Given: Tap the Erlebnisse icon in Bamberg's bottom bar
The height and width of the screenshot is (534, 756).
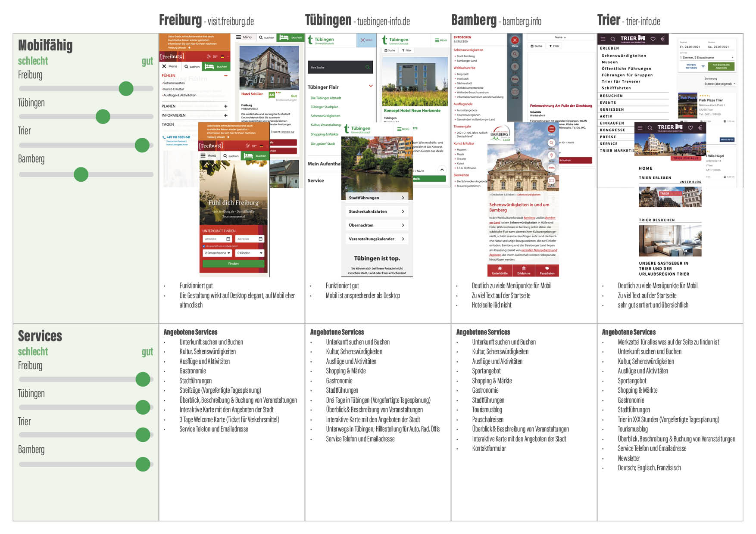Looking at the screenshot, I should pyautogui.click(x=524, y=269).
